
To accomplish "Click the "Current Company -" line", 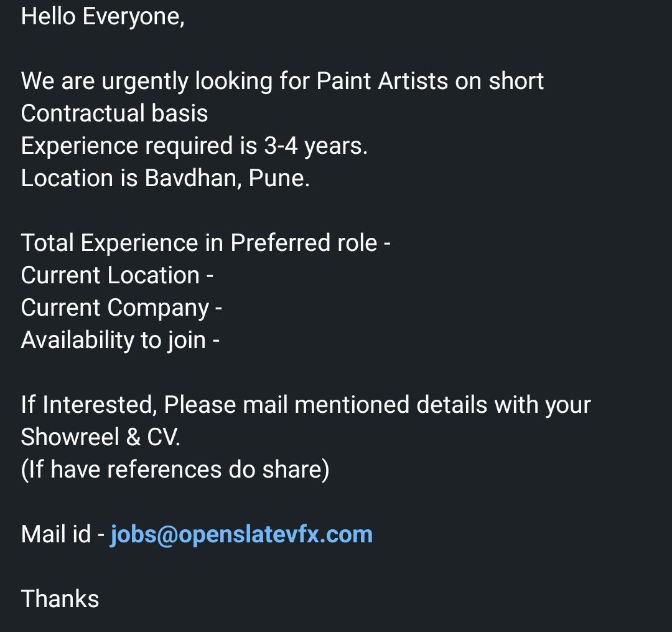I will pyautogui.click(x=121, y=308).
